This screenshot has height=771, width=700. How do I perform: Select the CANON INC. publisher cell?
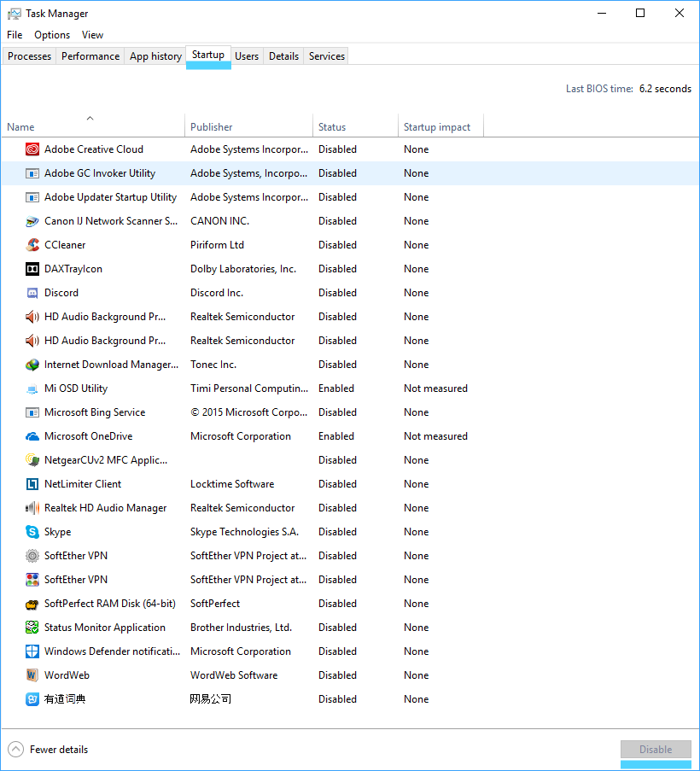coord(219,221)
